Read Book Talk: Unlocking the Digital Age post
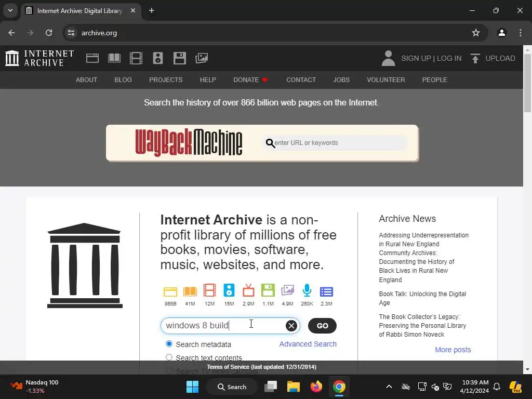The image size is (532, 399). coord(422,298)
